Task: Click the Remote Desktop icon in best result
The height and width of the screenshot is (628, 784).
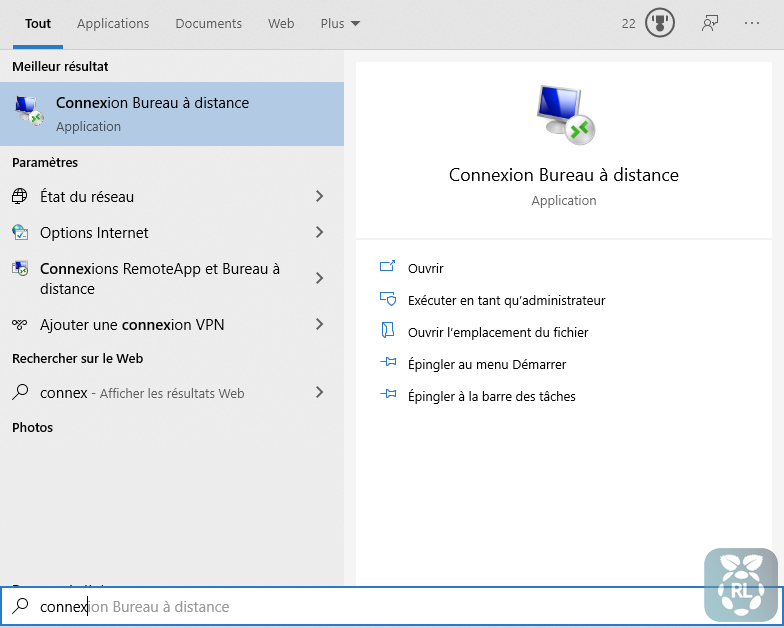Action: pos(29,111)
